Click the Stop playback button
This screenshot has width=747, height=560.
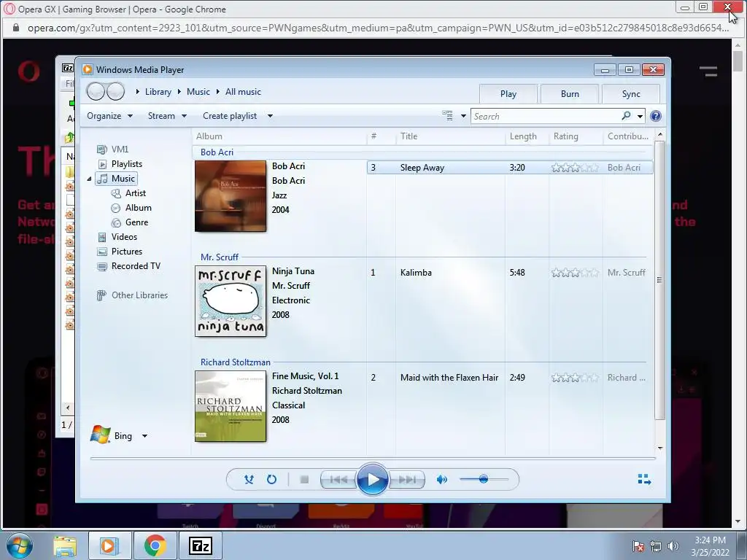(304, 480)
